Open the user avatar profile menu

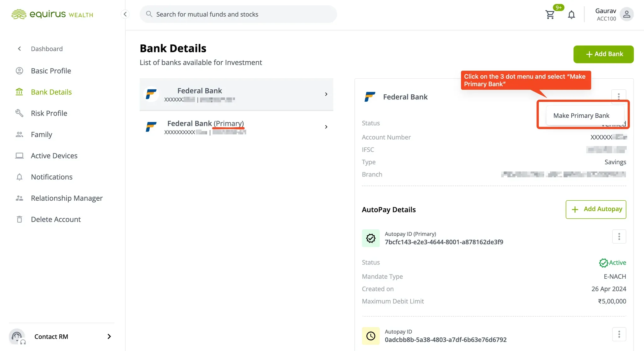(x=626, y=14)
